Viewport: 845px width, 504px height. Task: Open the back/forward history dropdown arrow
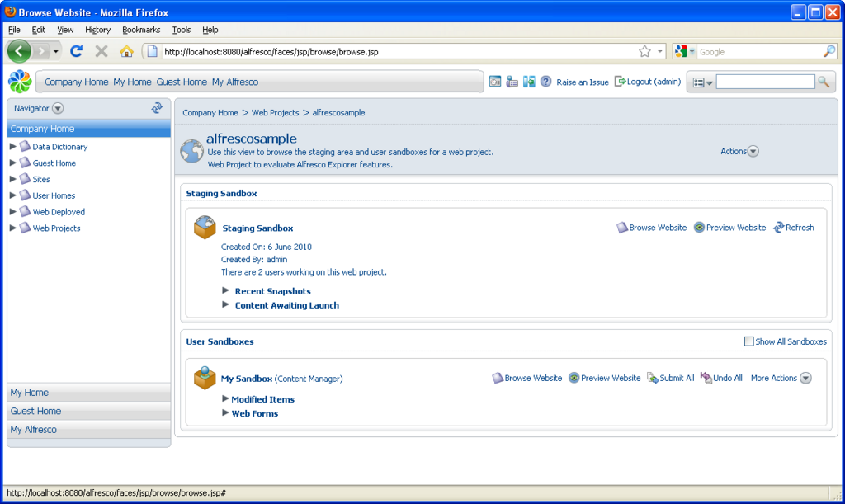55,52
